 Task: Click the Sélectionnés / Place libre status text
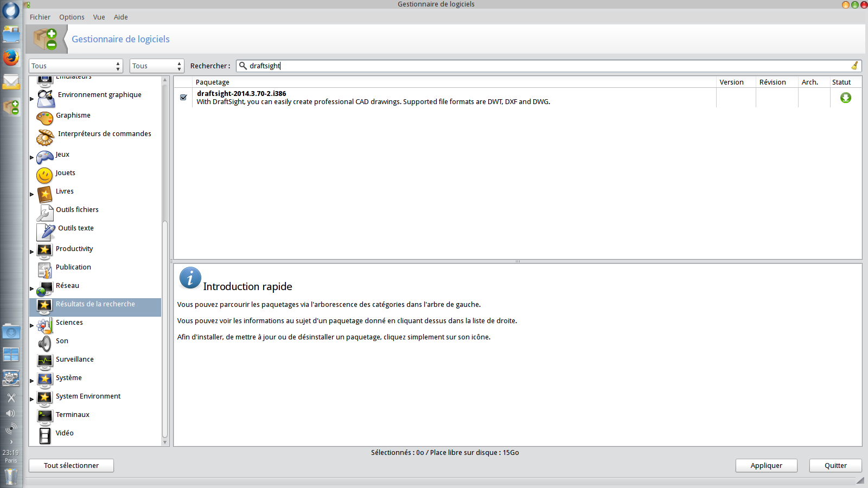(x=445, y=452)
